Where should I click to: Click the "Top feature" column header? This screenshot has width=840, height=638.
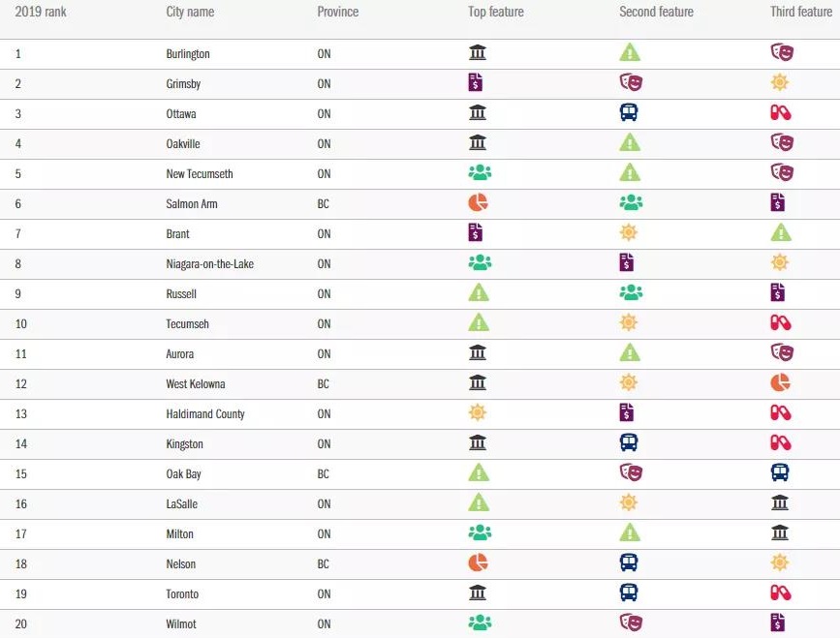coord(496,13)
